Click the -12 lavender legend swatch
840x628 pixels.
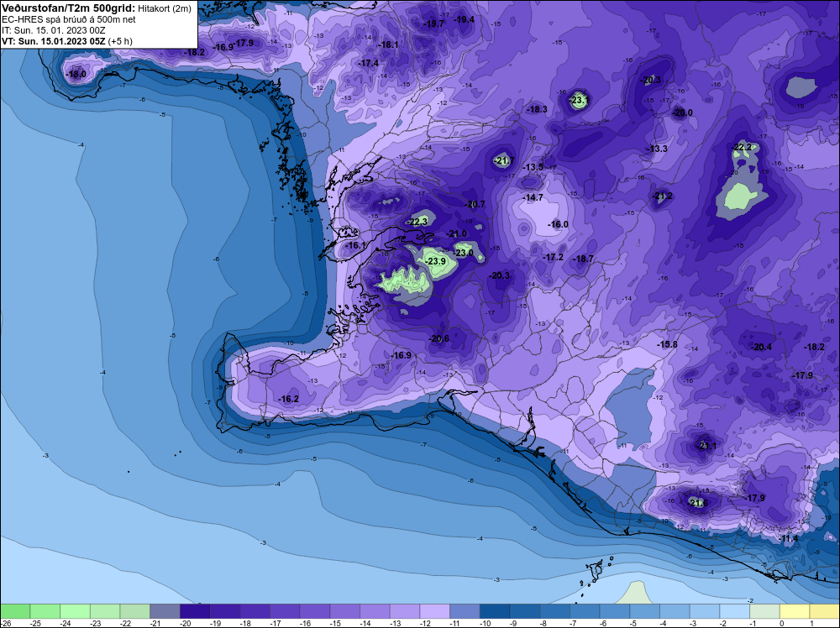[x=435, y=611]
